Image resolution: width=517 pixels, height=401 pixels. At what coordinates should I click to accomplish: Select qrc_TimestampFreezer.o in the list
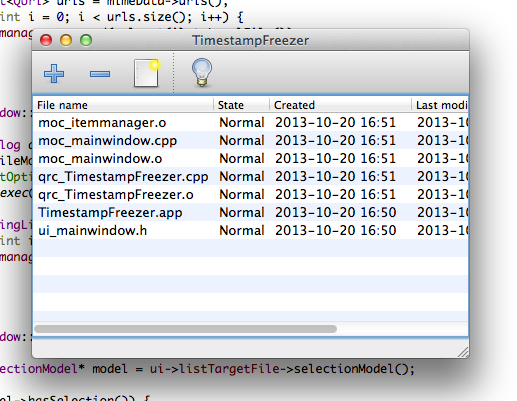(116, 195)
